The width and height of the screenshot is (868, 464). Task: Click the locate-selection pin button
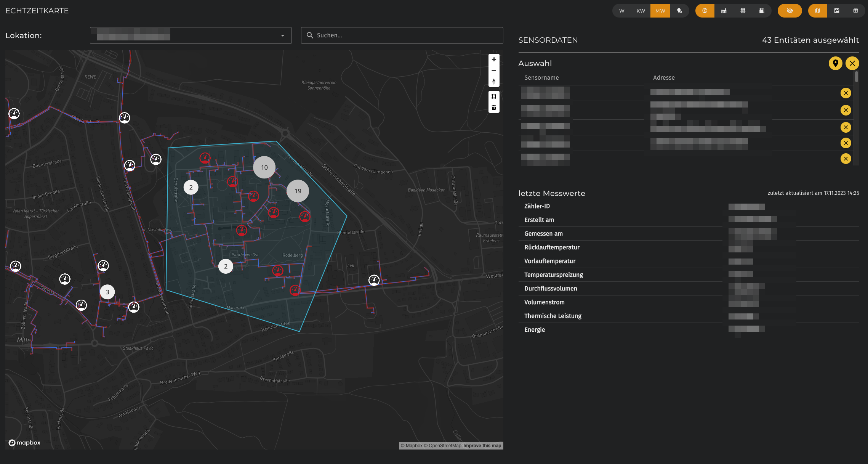pos(835,63)
